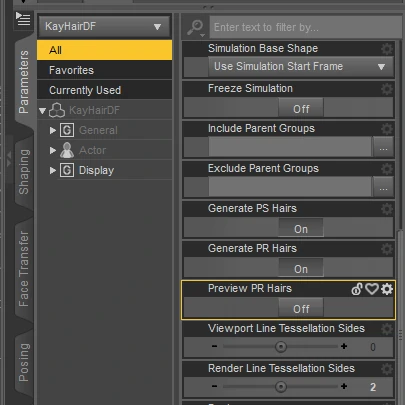Open Freeze Simulation gear settings
Image resolution: width=405 pixels, height=405 pixels.
pos(387,89)
